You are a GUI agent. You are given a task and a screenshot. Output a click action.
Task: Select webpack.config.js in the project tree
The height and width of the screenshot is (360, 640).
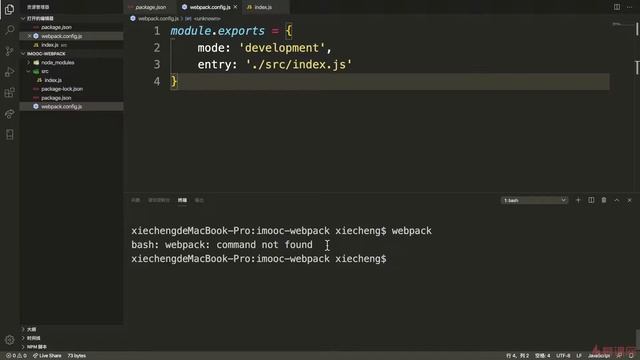[71, 107]
